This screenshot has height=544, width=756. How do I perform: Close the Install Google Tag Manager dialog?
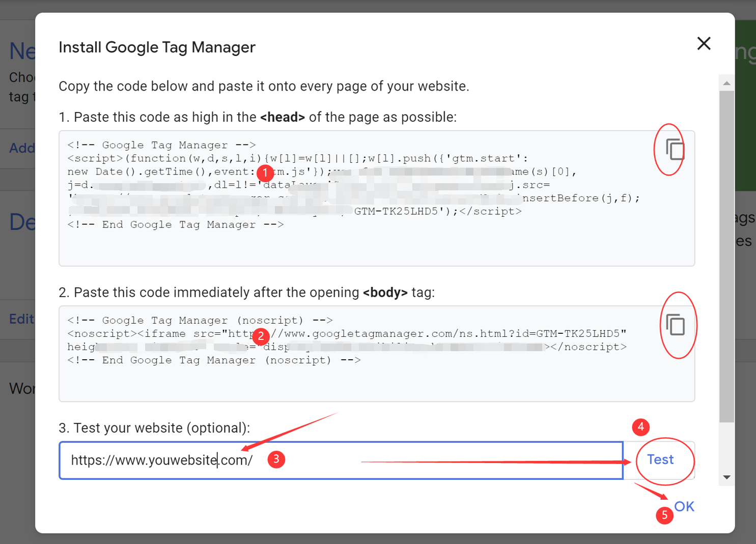point(704,43)
